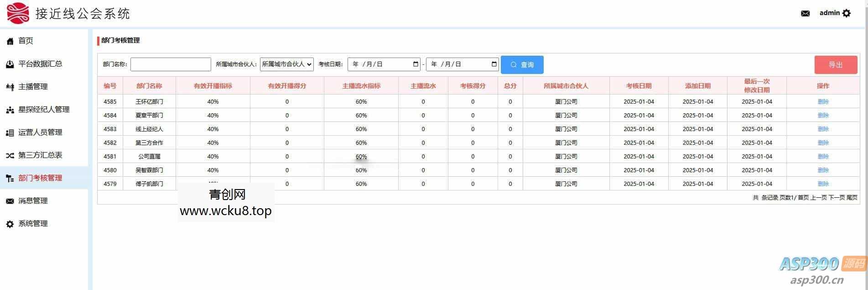868x290 pixels.
Task: Click the 考核得分 column header
Action: [473, 86]
